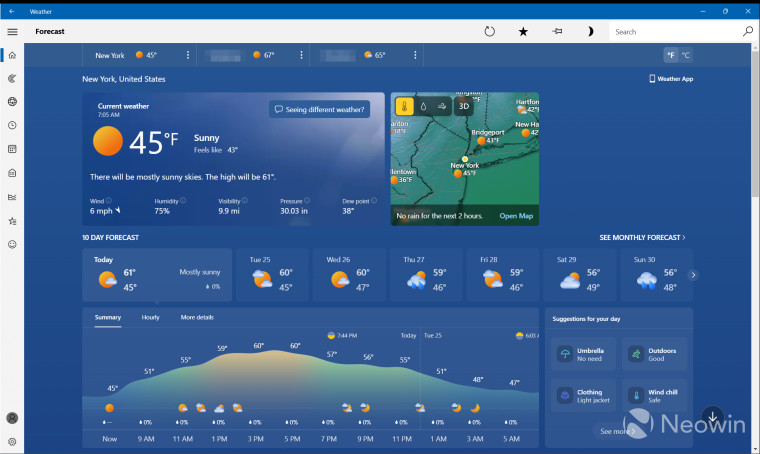Open Historical weather chart icon in sidebar

click(12, 197)
